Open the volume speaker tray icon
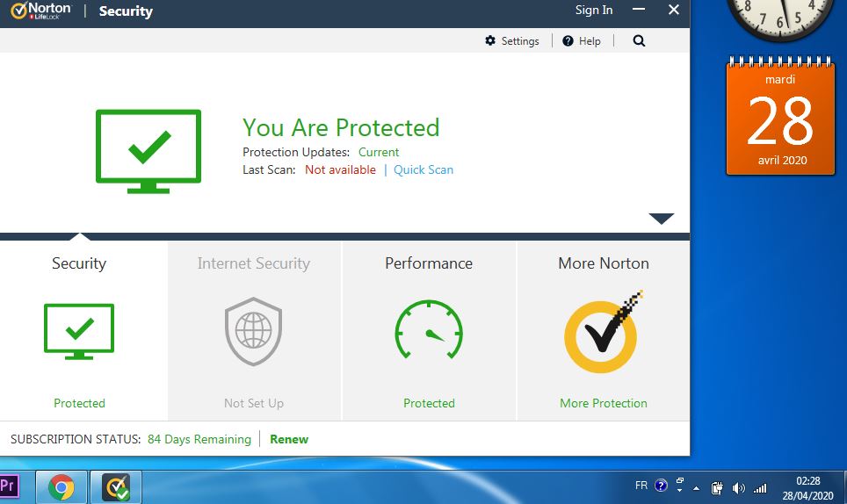The width and height of the screenshot is (847, 504). [x=738, y=488]
